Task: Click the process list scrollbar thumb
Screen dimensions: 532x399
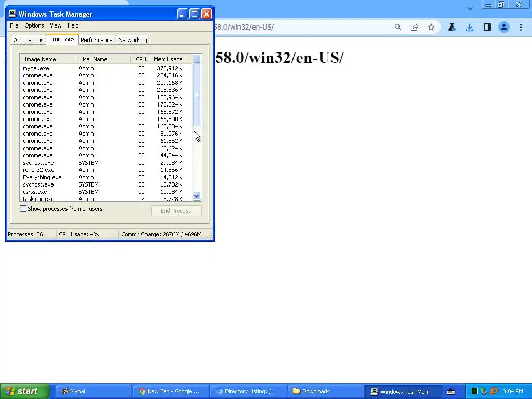Action: [196, 95]
